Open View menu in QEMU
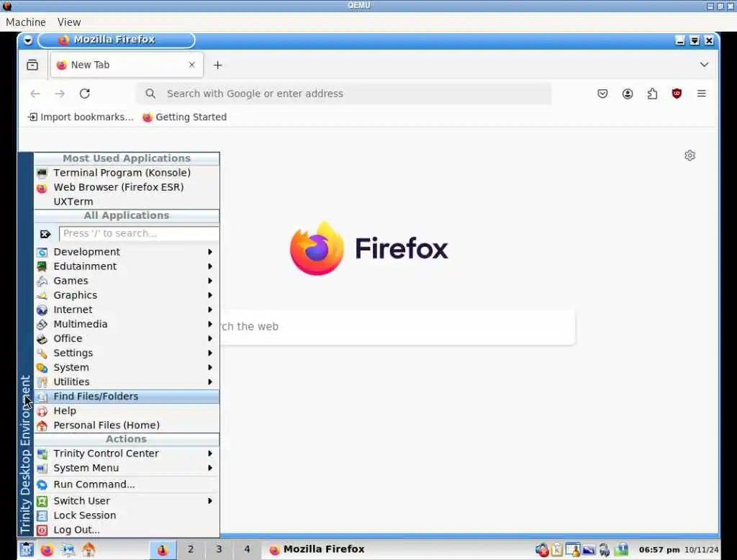This screenshot has width=737, height=560. [x=69, y=22]
